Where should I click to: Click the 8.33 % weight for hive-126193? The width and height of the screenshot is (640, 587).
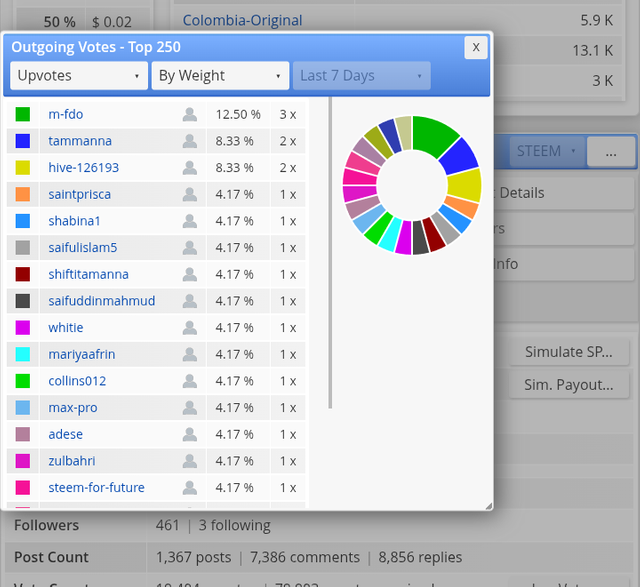coord(235,168)
